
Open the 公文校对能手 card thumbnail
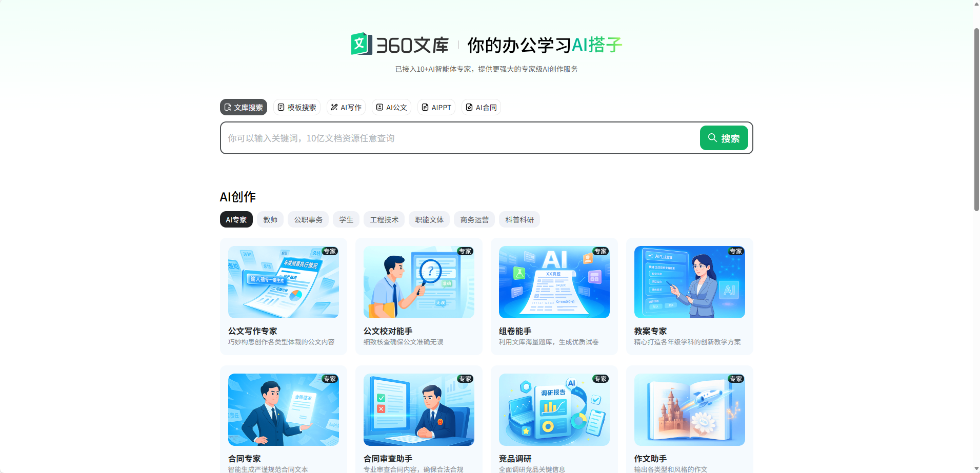[419, 282]
